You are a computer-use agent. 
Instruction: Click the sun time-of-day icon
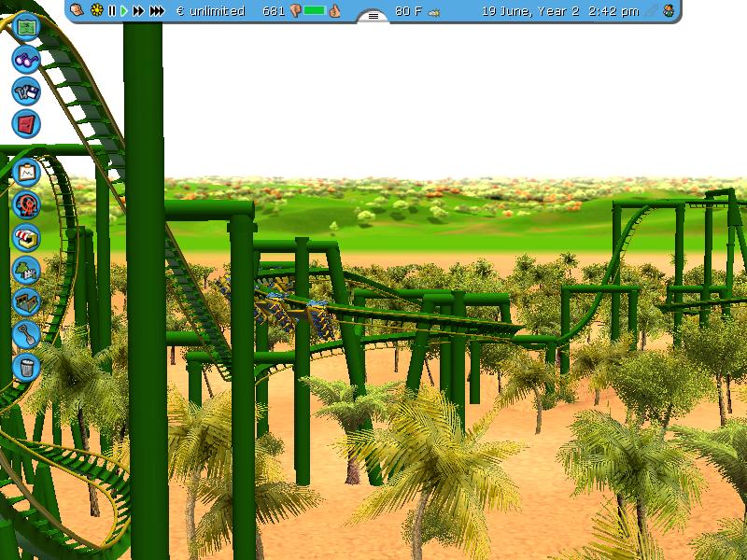pos(97,10)
